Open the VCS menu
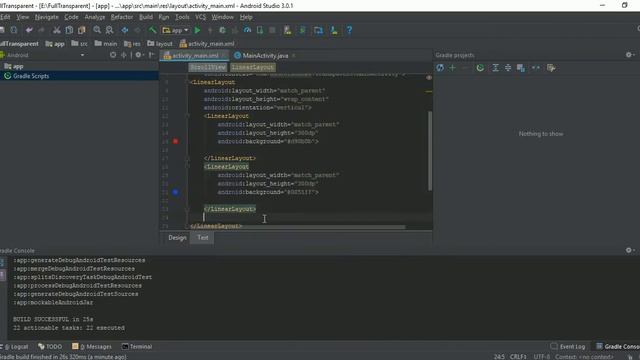This screenshot has width=640, height=360. (200, 17)
